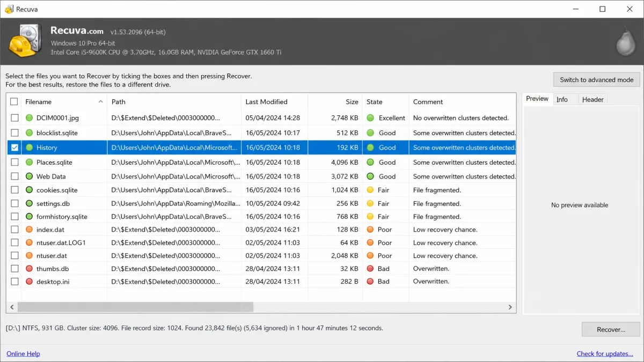Screen dimensions: 644x362
Task: Click the green dot beside History filename
Action: [29, 147]
